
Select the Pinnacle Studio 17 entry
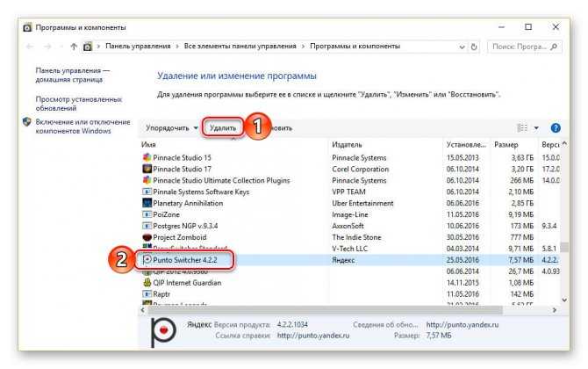[183, 169]
